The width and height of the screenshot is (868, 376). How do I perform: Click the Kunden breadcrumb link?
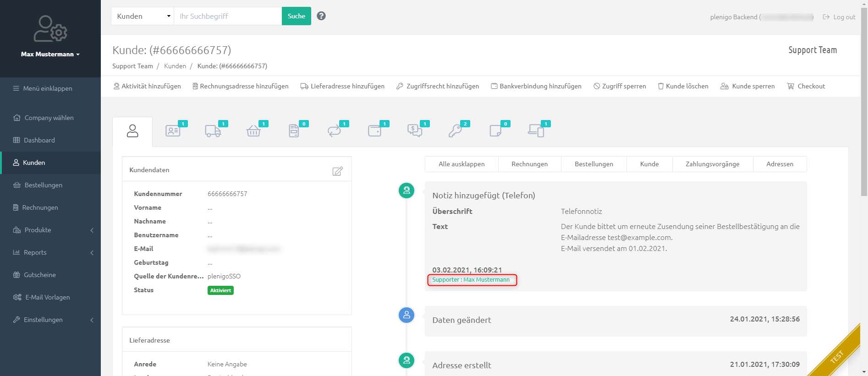click(175, 66)
